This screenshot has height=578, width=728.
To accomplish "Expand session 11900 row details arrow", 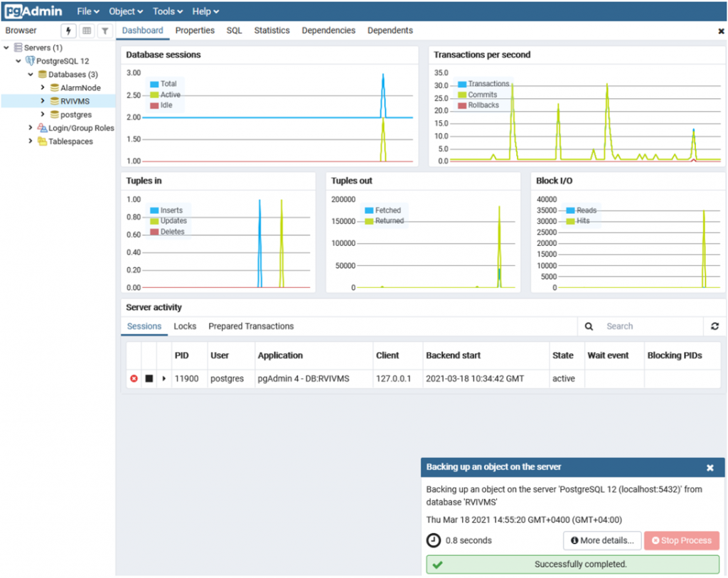I will pos(164,379).
